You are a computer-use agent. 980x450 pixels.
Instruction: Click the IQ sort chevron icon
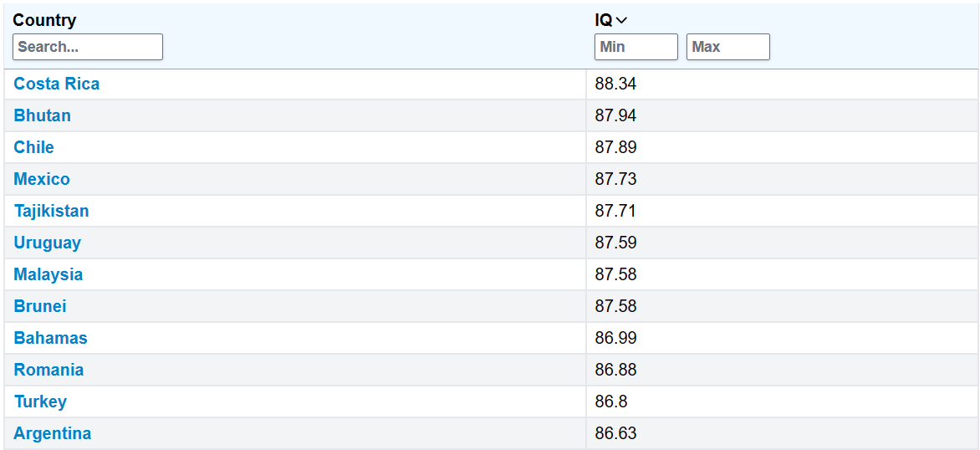tap(621, 21)
